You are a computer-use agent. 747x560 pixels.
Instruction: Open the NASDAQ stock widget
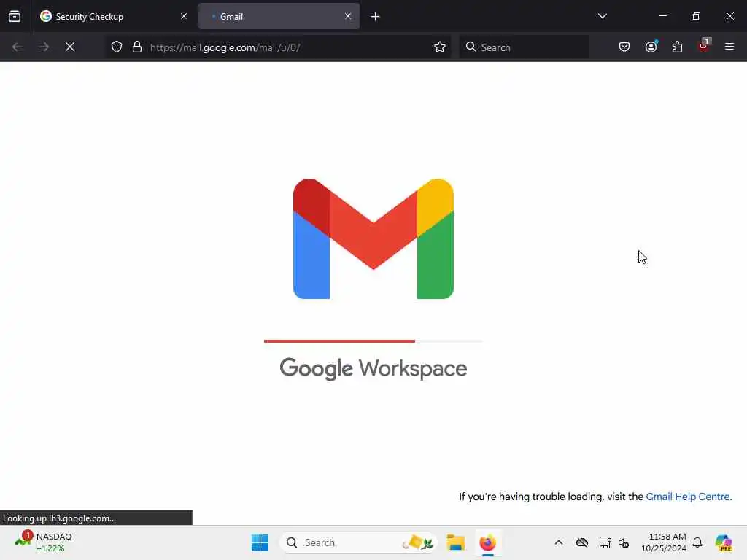pos(44,542)
